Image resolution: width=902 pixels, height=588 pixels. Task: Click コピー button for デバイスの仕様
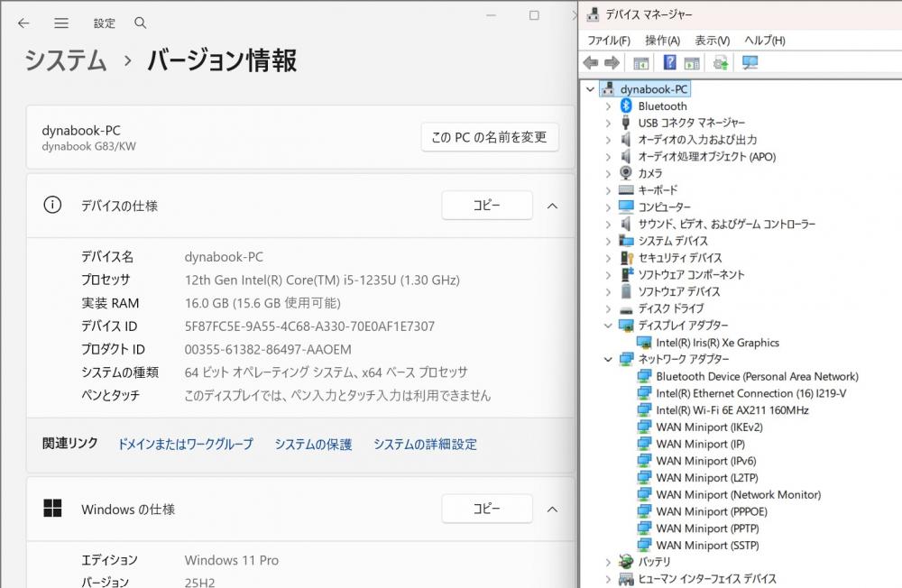(487, 206)
